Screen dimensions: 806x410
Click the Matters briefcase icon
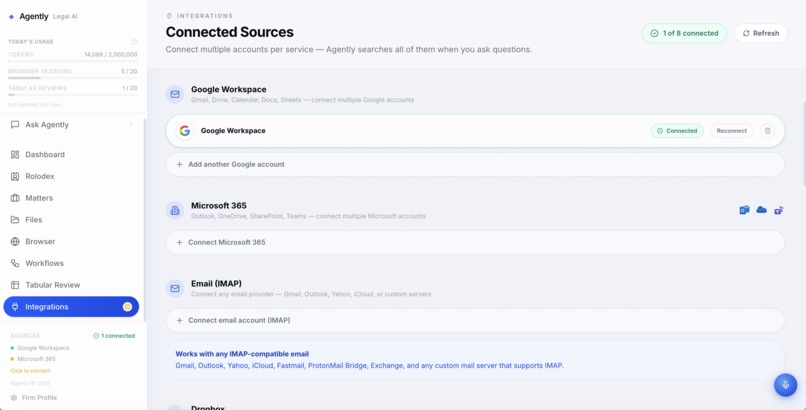[x=15, y=198]
